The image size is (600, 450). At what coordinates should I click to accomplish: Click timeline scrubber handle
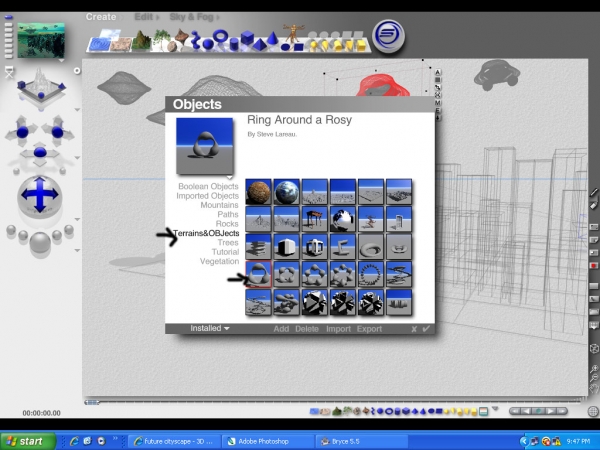pos(92,402)
